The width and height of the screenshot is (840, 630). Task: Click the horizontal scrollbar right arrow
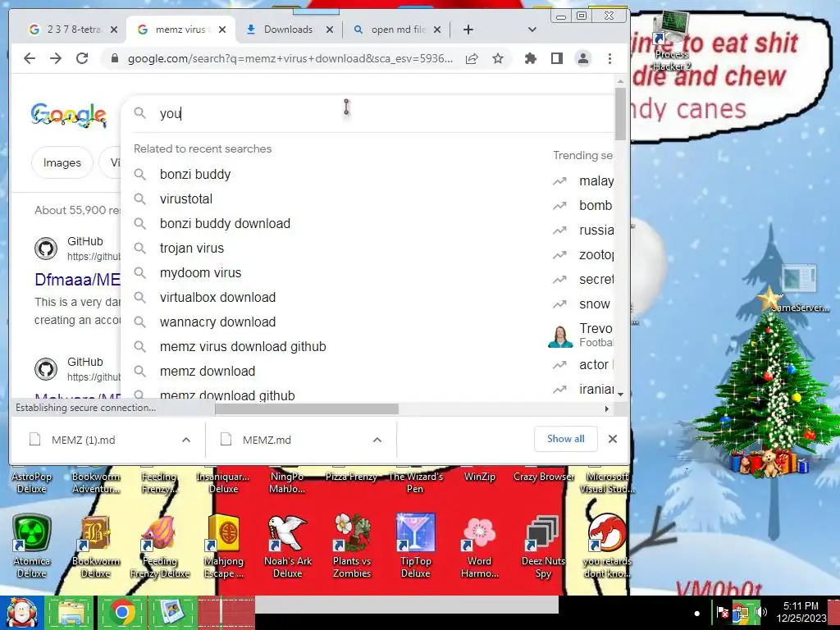pyautogui.click(x=606, y=409)
